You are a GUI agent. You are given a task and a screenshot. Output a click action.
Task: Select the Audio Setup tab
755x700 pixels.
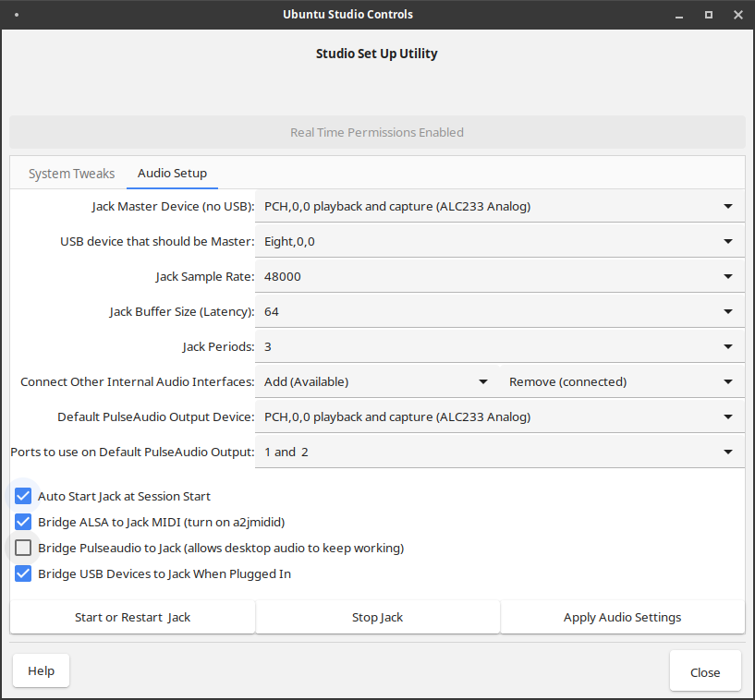pos(173,174)
